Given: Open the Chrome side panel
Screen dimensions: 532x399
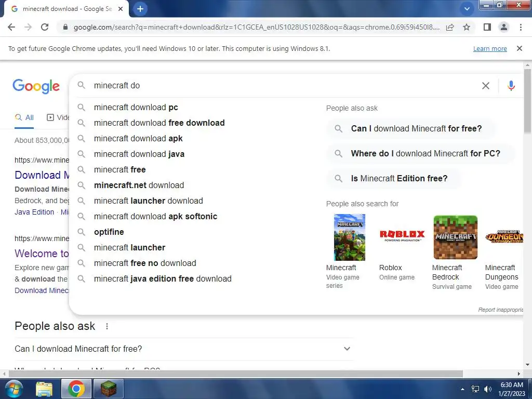Looking at the screenshot, I should click(x=487, y=27).
